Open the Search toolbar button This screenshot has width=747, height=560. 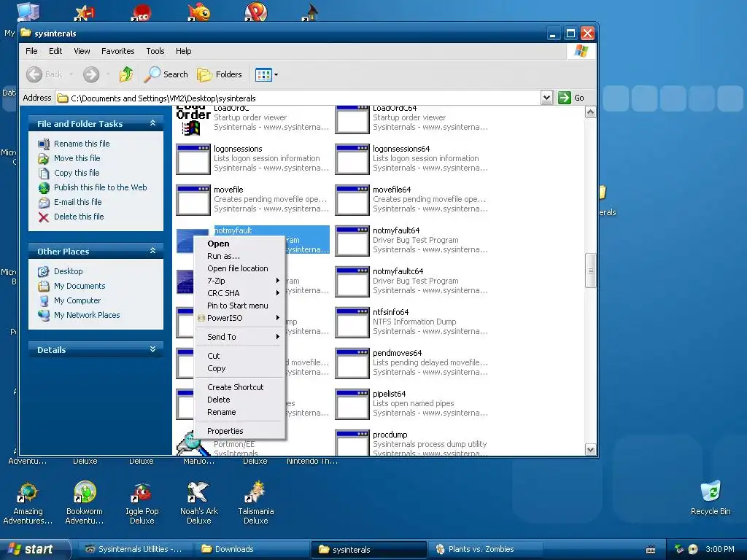pyautogui.click(x=166, y=74)
